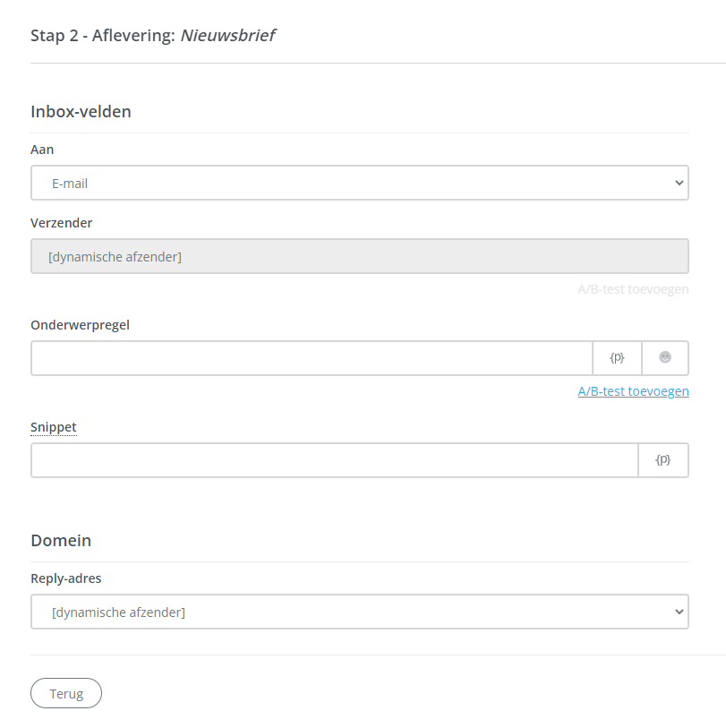
Task: Open the emoji picker in Onderwerpregel
Action: (x=665, y=357)
